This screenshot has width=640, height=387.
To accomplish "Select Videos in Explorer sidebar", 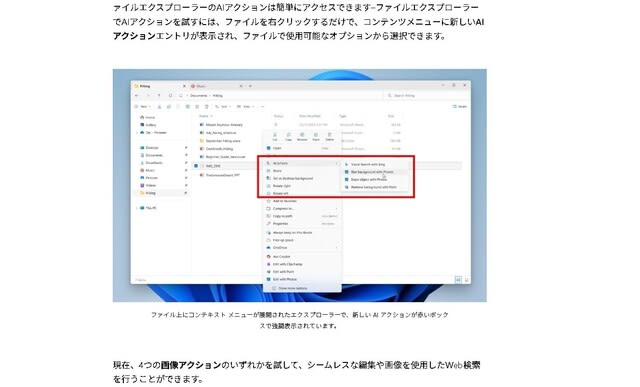I will pos(148,185).
